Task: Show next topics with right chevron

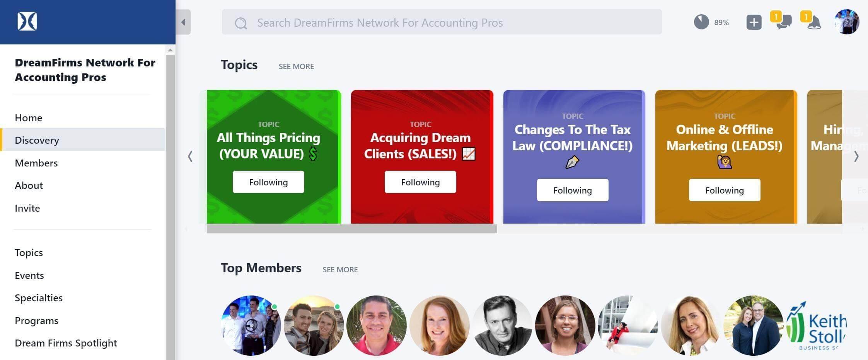Action: pyautogui.click(x=856, y=156)
